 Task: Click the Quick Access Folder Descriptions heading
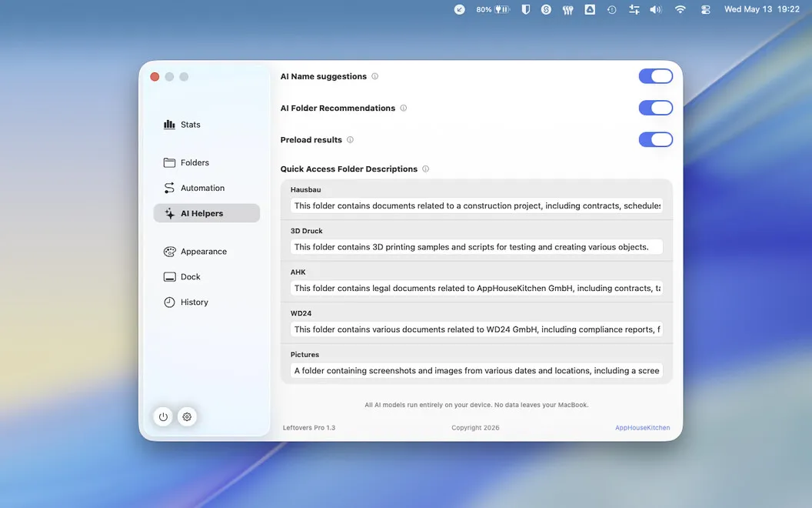pos(349,169)
